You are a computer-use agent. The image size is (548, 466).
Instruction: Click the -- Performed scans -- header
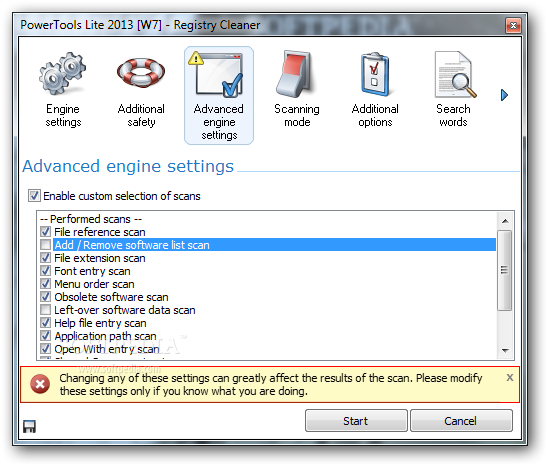point(91,219)
